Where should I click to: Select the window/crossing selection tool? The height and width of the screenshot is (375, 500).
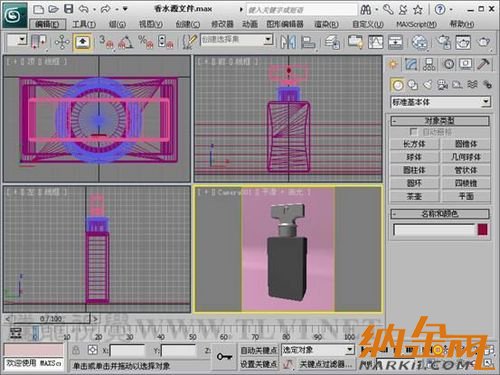coord(38,42)
